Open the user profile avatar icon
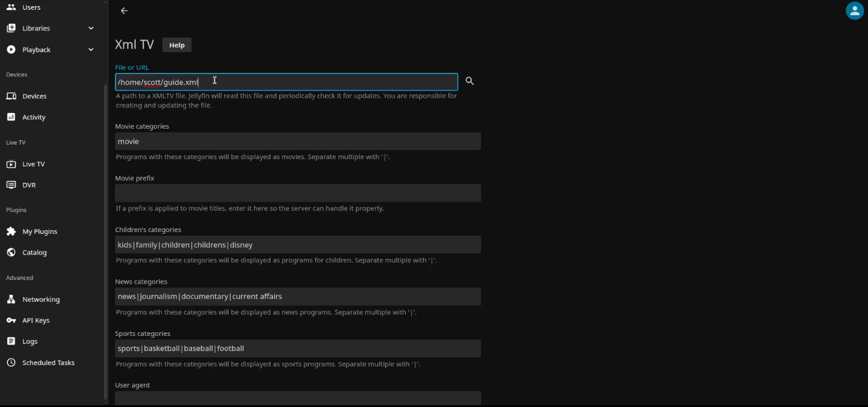Image resolution: width=868 pixels, height=407 pixels. pyautogui.click(x=855, y=10)
